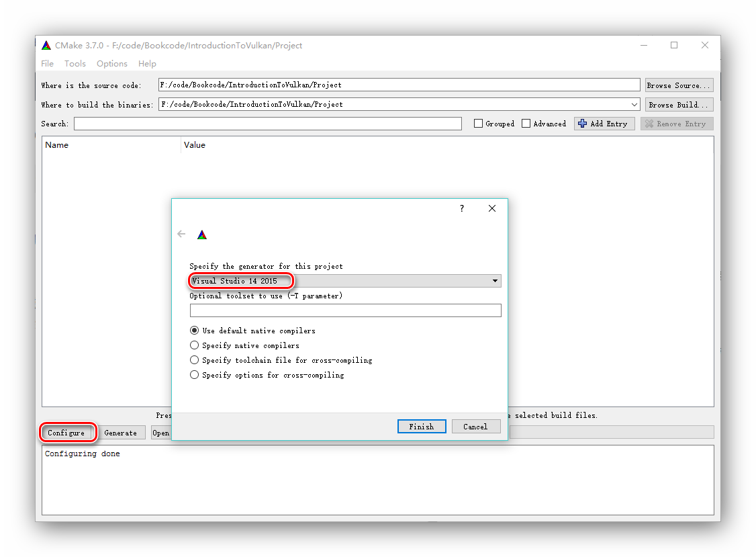
Task: Click the progress bar next to Open
Action: [612, 432]
